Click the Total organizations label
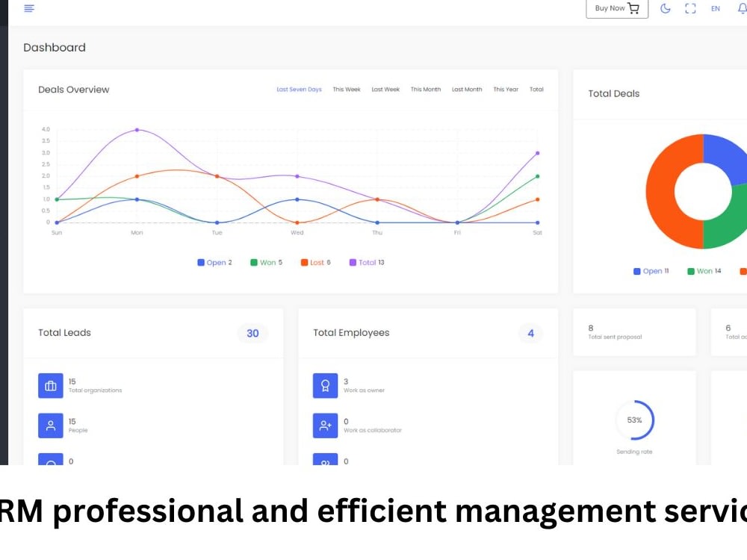 point(96,391)
